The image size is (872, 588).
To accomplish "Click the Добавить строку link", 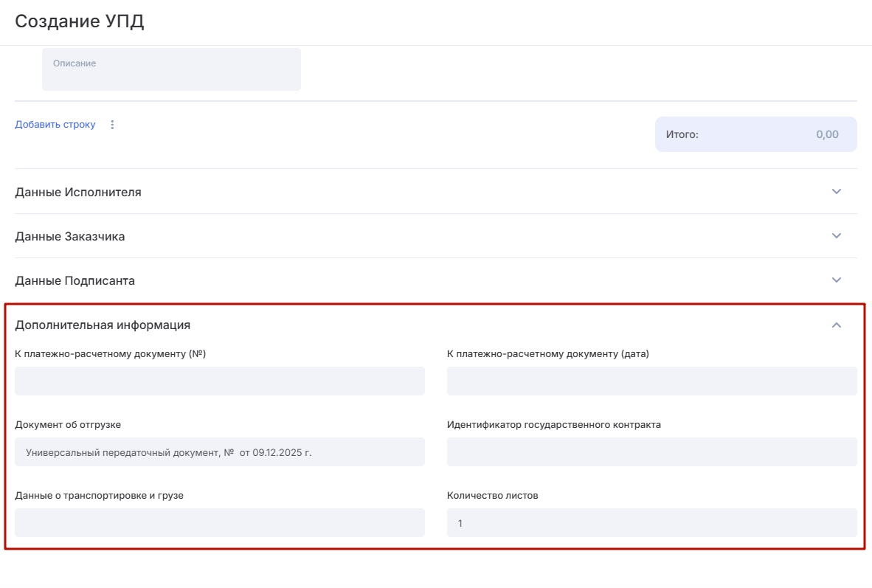I will (55, 125).
